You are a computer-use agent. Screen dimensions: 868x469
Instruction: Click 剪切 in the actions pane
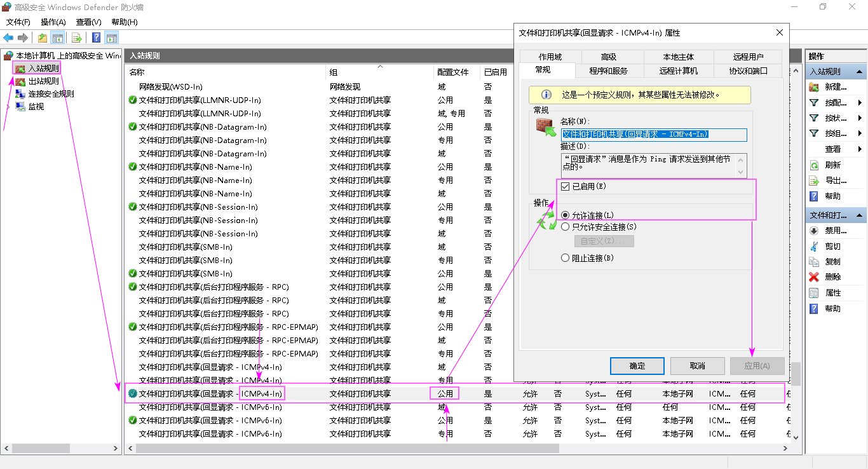pyautogui.click(x=833, y=246)
